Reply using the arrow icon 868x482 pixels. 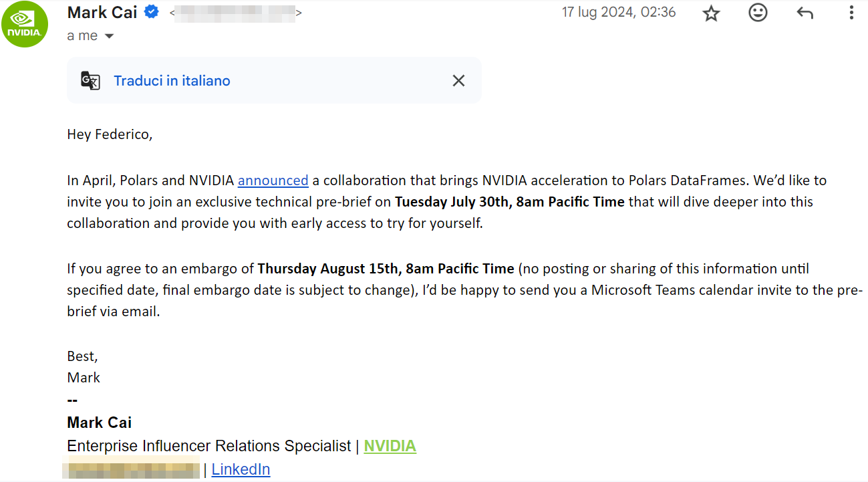[x=805, y=13]
